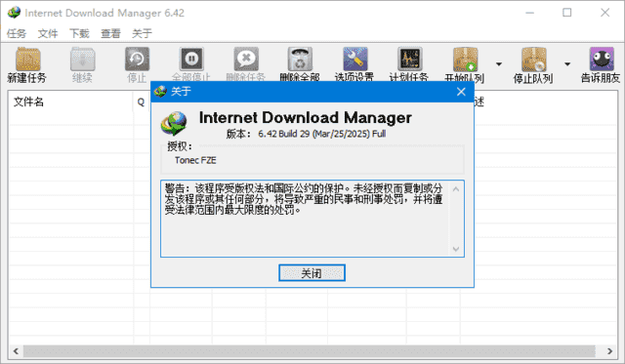625x364 pixels.
Task: Open the 下载 menu
Action: click(x=79, y=33)
